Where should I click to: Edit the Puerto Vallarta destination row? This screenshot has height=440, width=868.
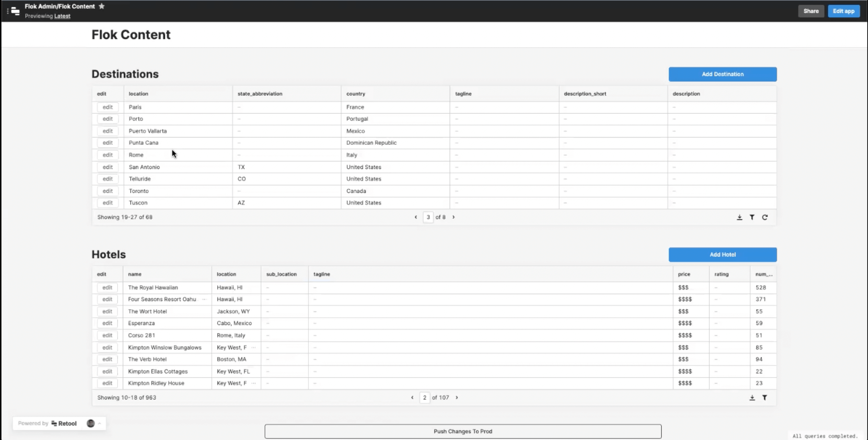[108, 131]
